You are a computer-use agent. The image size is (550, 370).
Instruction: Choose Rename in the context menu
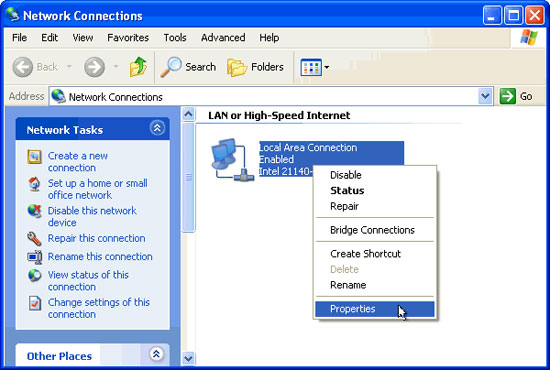[375, 285]
